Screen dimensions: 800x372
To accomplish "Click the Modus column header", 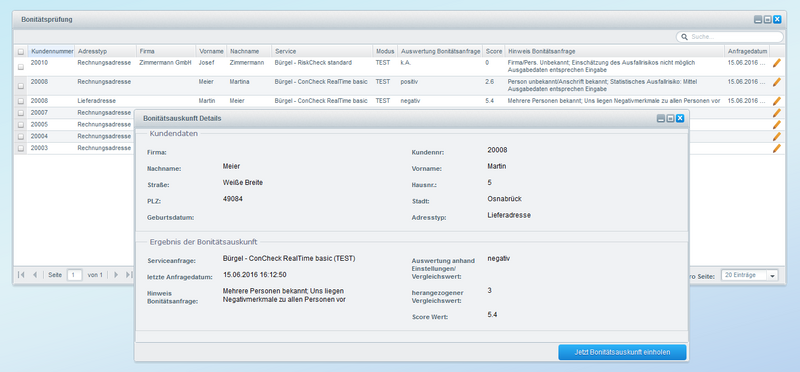I will tap(385, 51).
